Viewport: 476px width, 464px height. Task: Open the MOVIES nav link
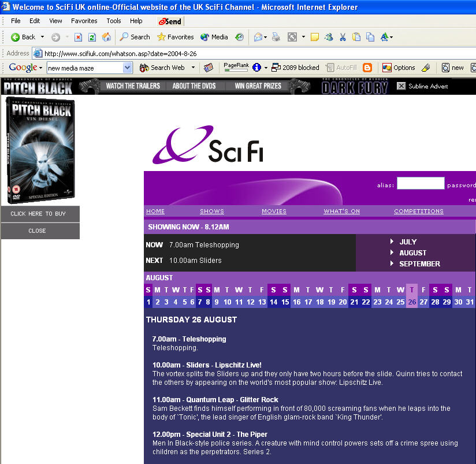(x=274, y=211)
